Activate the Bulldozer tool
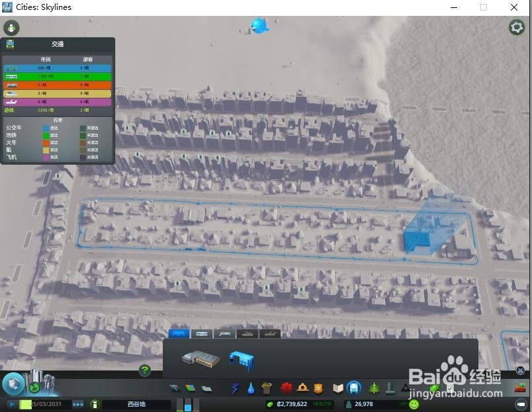 click(519, 388)
